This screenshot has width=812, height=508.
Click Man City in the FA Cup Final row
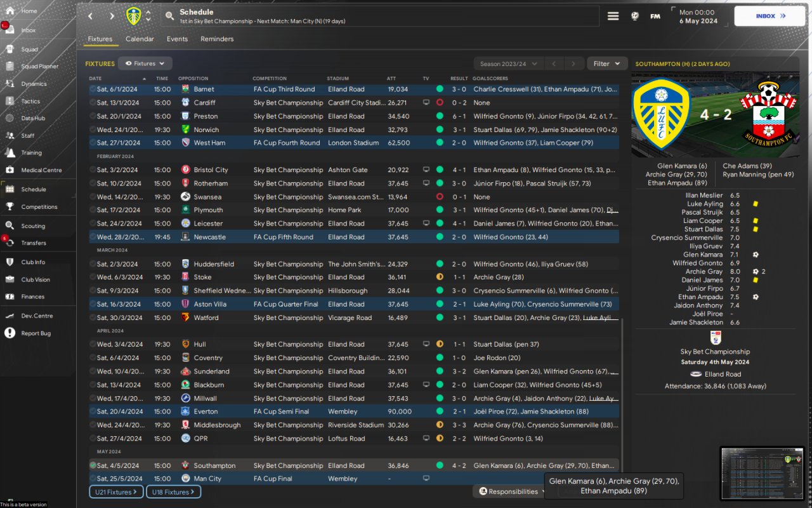click(x=207, y=479)
